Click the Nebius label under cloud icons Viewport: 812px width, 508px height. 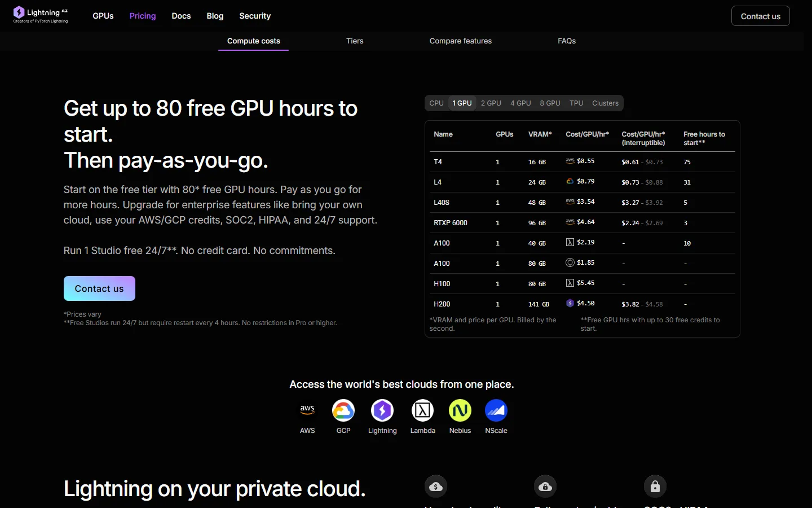pos(460,431)
